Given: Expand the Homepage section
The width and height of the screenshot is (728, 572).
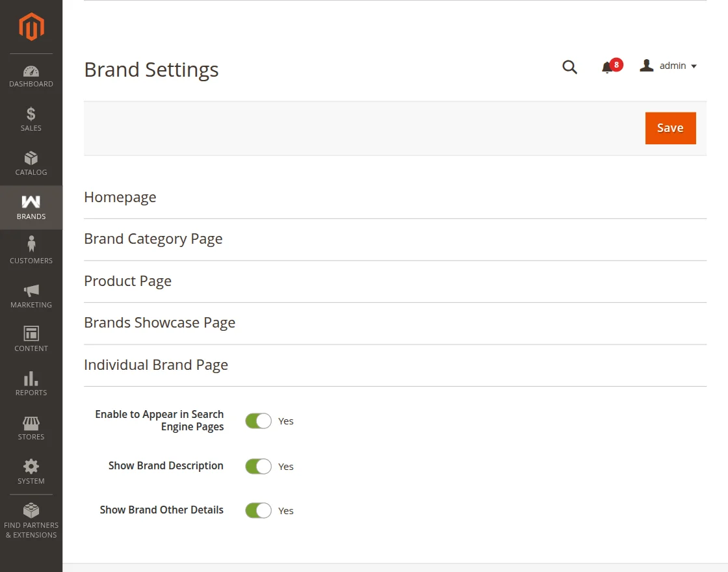Looking at the screenshot, I should [x=395, y=198].
